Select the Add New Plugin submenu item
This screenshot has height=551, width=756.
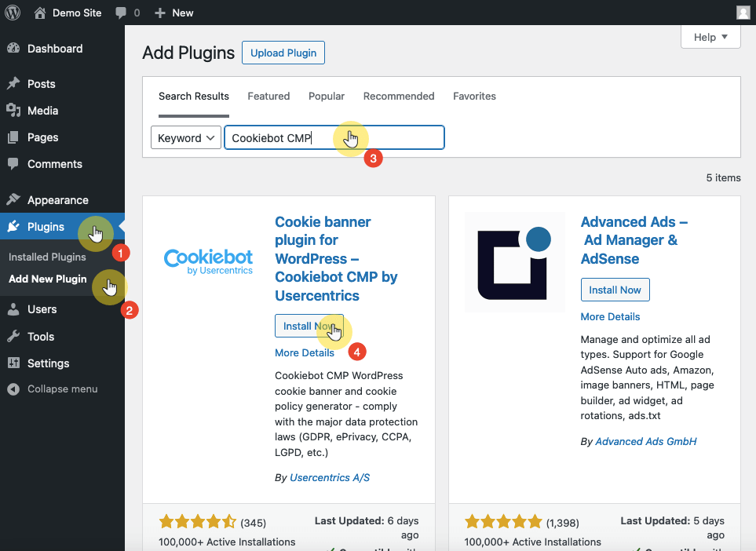point(48,279)
